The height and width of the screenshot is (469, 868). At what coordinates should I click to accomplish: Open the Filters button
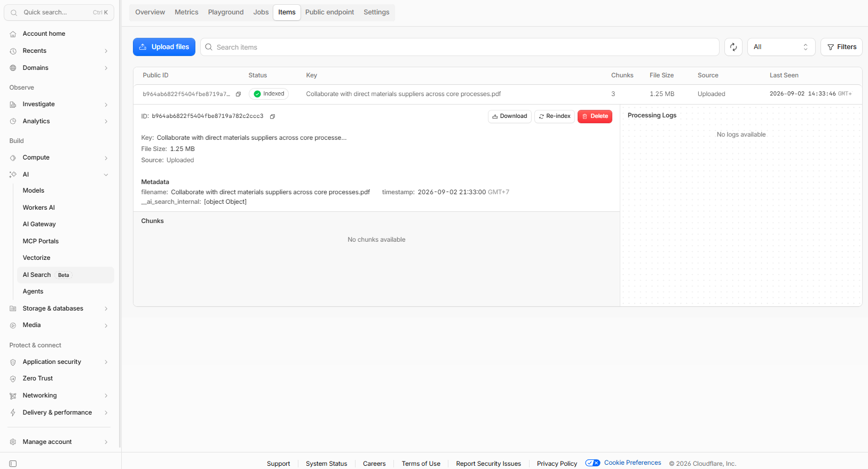(x=841, y=47)
